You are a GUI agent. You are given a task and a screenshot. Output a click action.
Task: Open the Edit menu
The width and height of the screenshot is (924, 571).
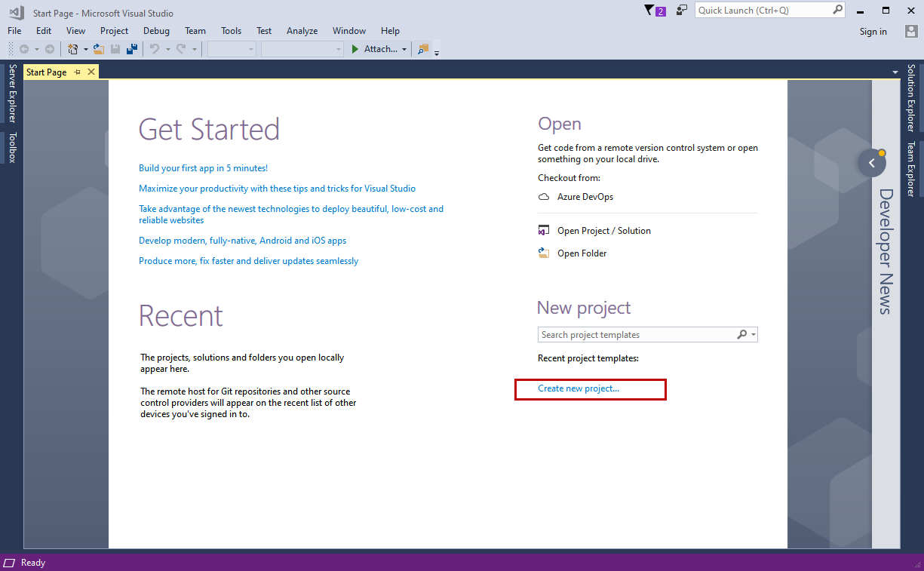[x=44, y=31]
